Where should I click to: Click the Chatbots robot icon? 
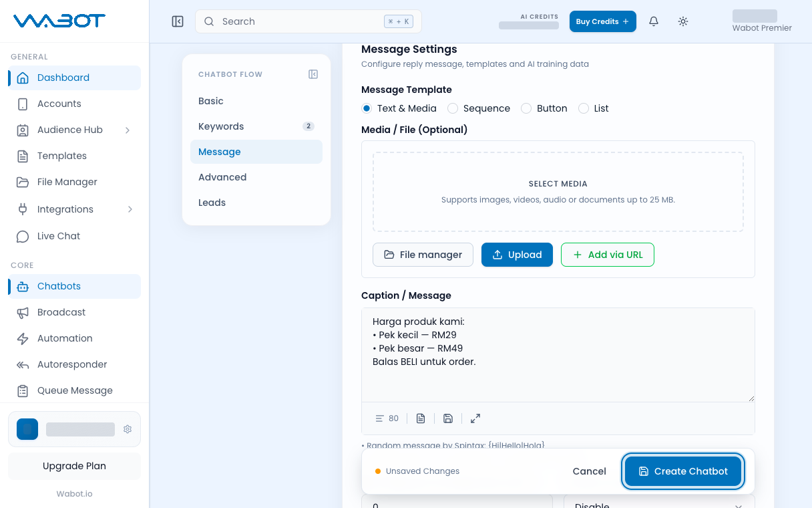23,286
